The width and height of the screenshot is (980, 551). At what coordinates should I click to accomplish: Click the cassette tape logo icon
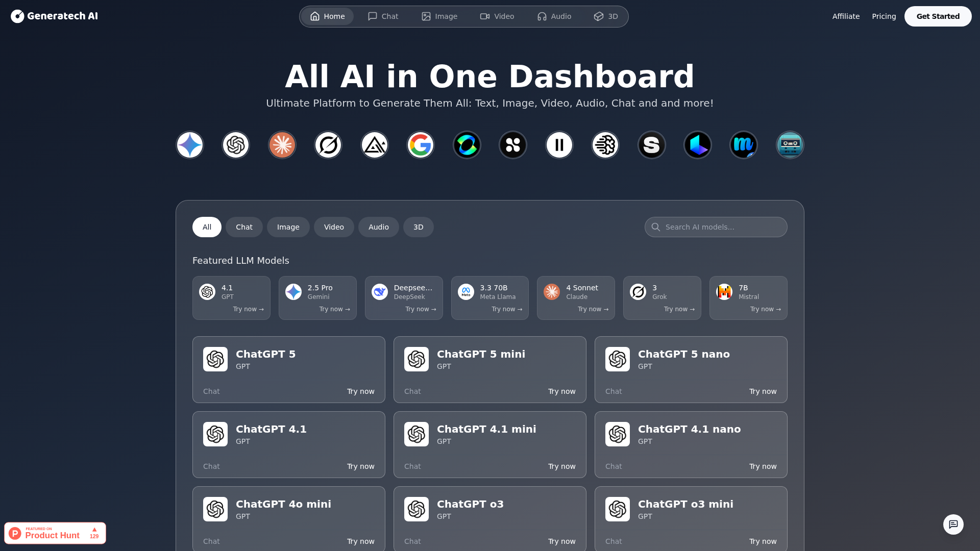click(x=790, y=145)
